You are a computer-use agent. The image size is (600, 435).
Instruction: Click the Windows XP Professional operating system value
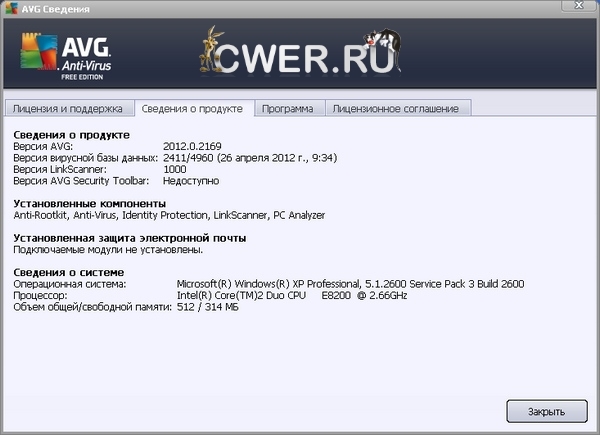[349, 284]
